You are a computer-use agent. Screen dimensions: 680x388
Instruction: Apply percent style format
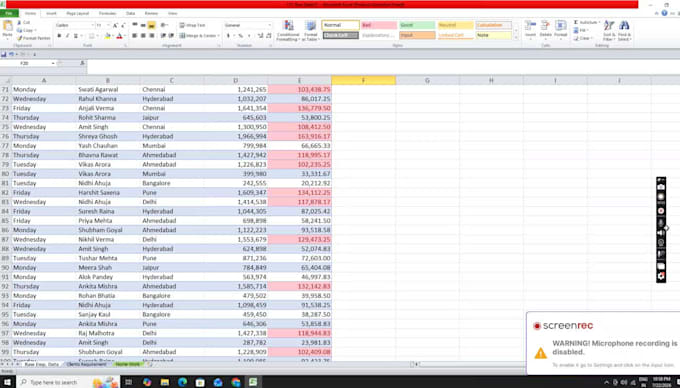tap(241, 36)
